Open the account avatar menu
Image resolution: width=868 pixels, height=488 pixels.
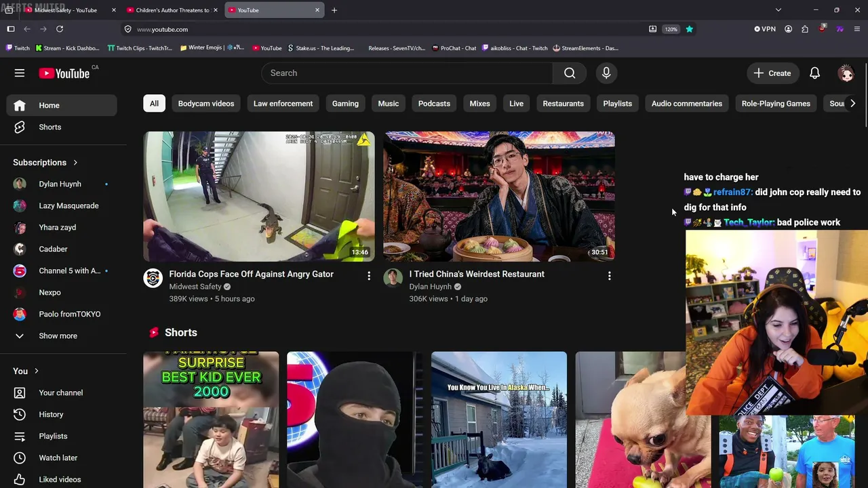coord(846,73)
